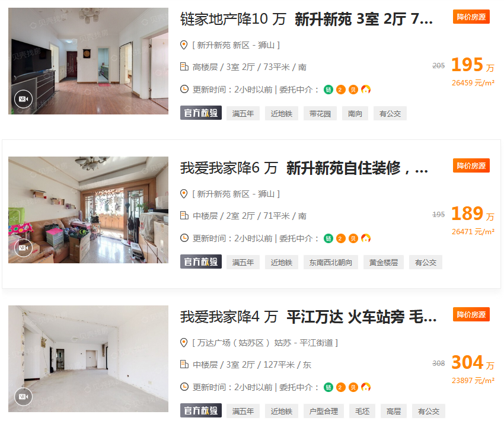Open VR tour icon on third listing photo
504x424 pixels.
tap(24, 397)
